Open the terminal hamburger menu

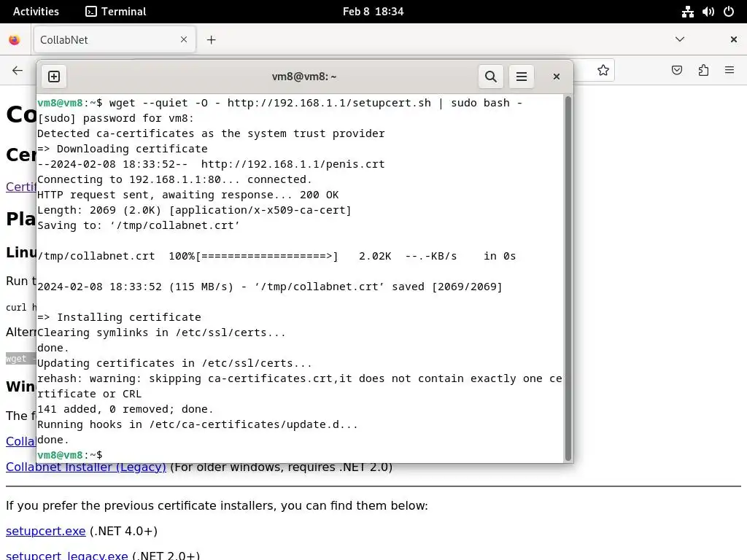point(521,76)
